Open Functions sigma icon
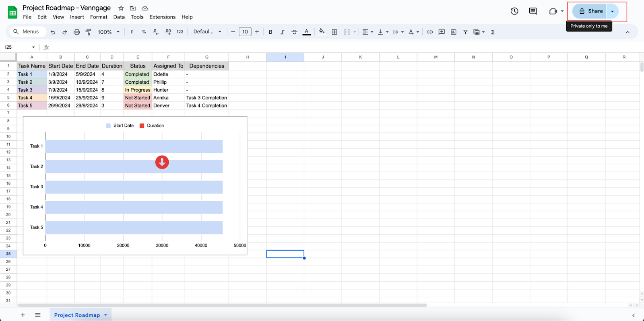The width and height of the screenshot is (644, 321). click(493, 32)
